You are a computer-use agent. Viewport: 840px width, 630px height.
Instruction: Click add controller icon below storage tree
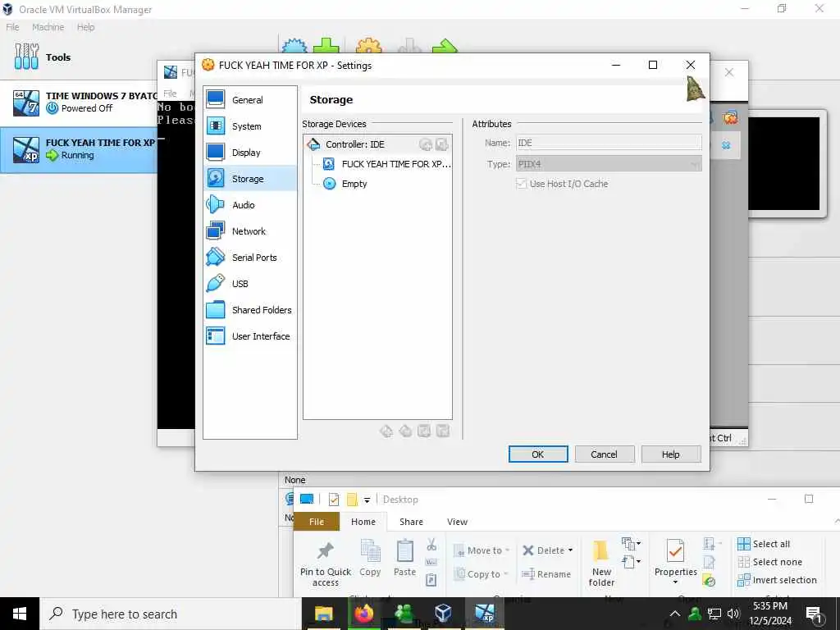pyautogui.click(x=386, y=431)
